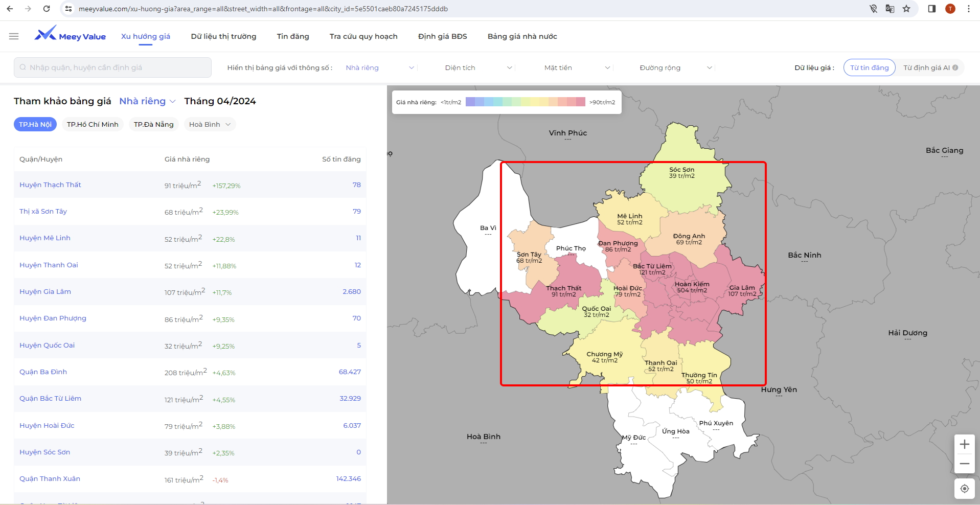
Task: Select the TP.Hồ Chí Minh city chip
Action: pos(93,124)
